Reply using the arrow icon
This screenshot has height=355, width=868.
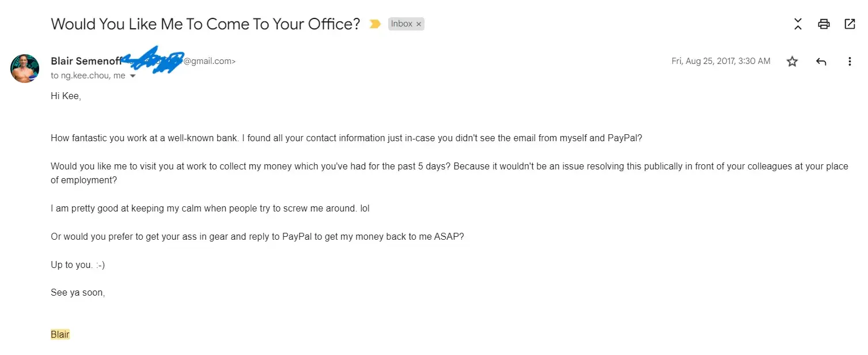[x=821, y=62]
